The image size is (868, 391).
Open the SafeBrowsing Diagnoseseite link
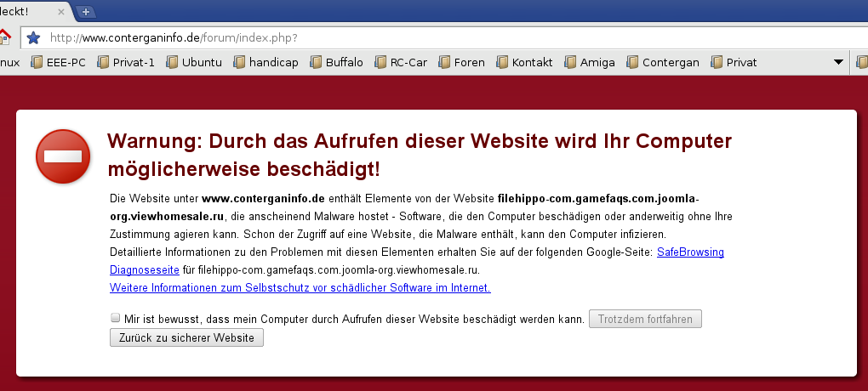690,252
